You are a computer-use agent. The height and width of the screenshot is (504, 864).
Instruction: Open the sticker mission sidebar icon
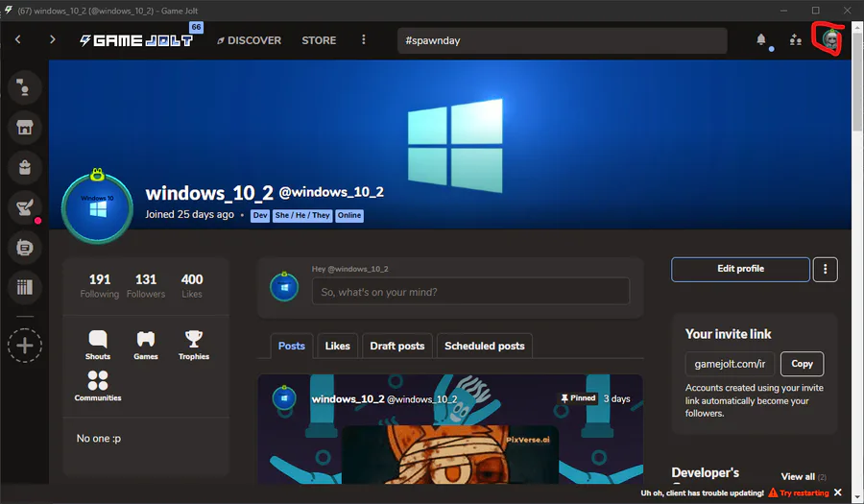pos(24,248)
